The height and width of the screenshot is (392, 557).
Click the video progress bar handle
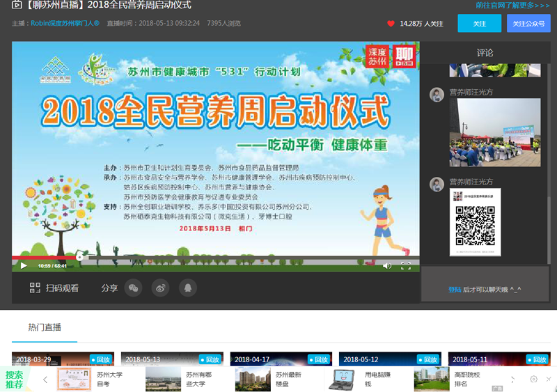[x=79, y=257]
